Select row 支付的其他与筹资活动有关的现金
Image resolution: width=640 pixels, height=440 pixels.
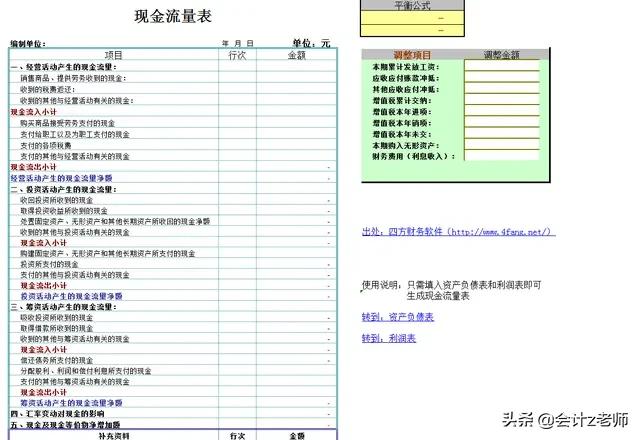click(173, 381)
